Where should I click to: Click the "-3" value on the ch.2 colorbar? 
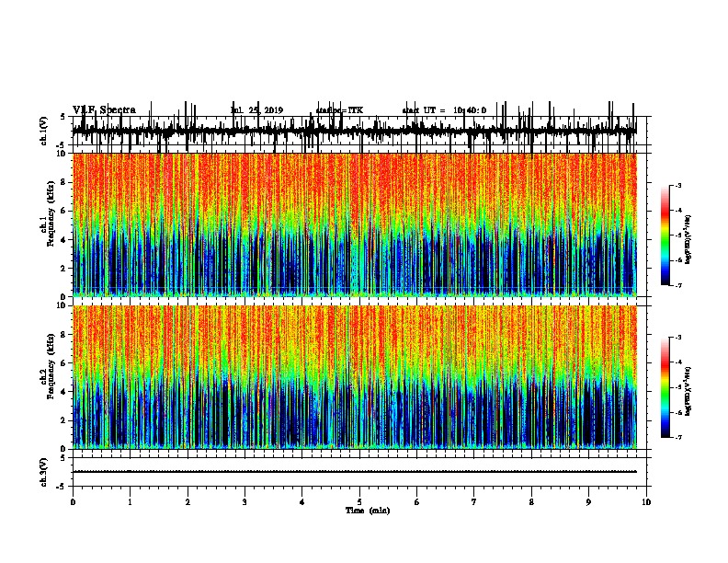pyautogui.click(x=678, y=338)
